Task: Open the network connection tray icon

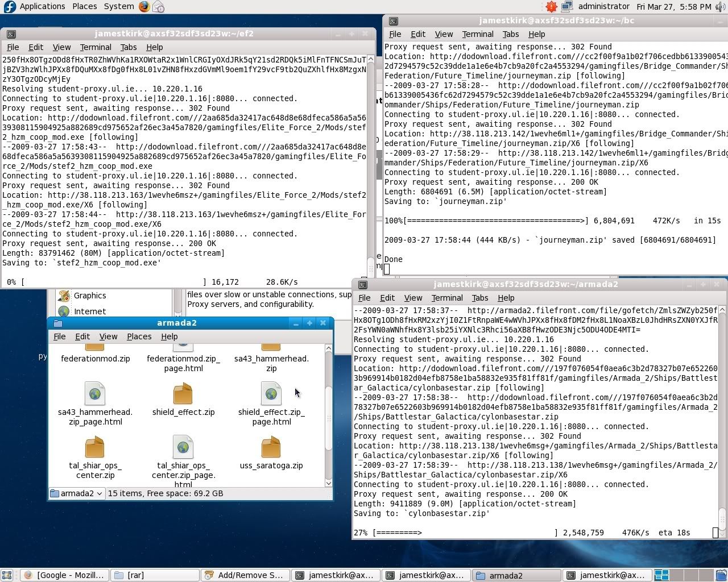Action: point(567,7)
